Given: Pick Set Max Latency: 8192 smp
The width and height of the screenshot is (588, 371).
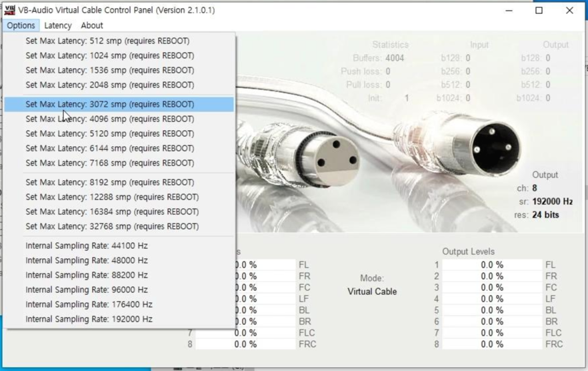Looking at the screenshot, I should (119, 182).
